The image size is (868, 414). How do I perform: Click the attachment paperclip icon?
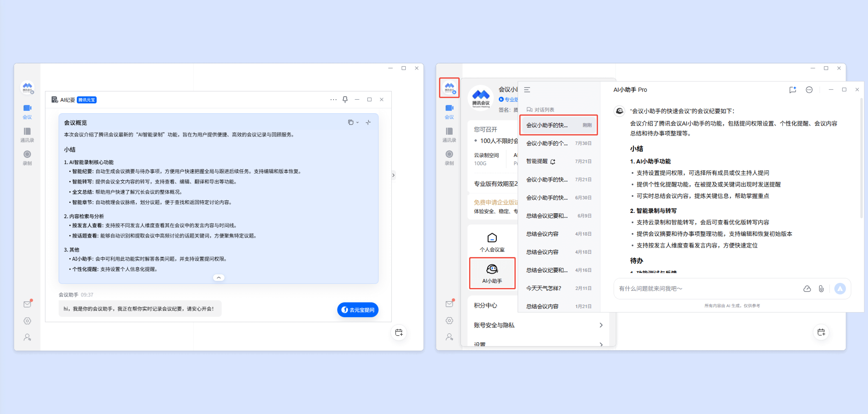pyautogui.click(x=821, y=289)
